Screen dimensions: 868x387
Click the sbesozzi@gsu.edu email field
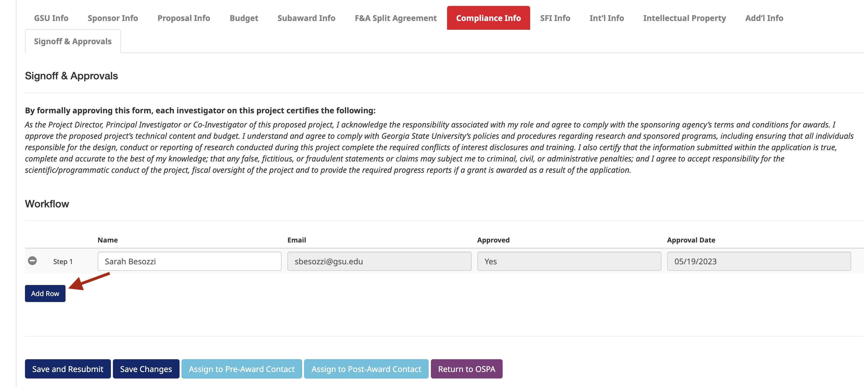click(380, 261)
